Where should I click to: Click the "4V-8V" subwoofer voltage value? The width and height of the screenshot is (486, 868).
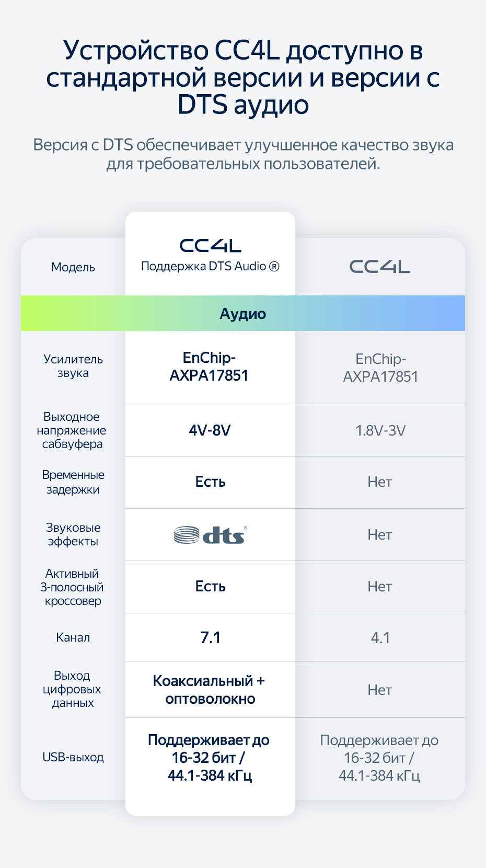click(x=210, y=430)
